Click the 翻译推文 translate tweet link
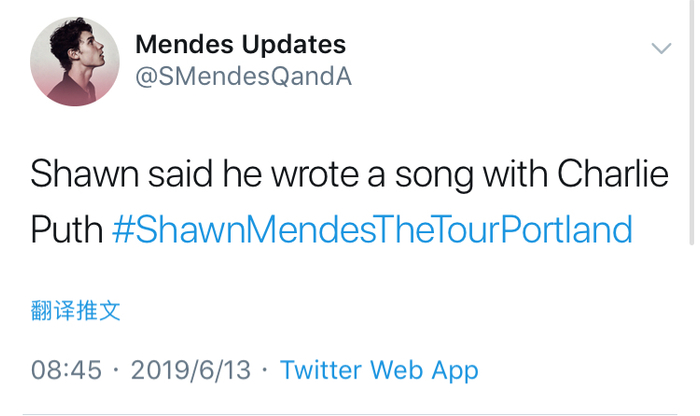 click(x=75, y=310)
